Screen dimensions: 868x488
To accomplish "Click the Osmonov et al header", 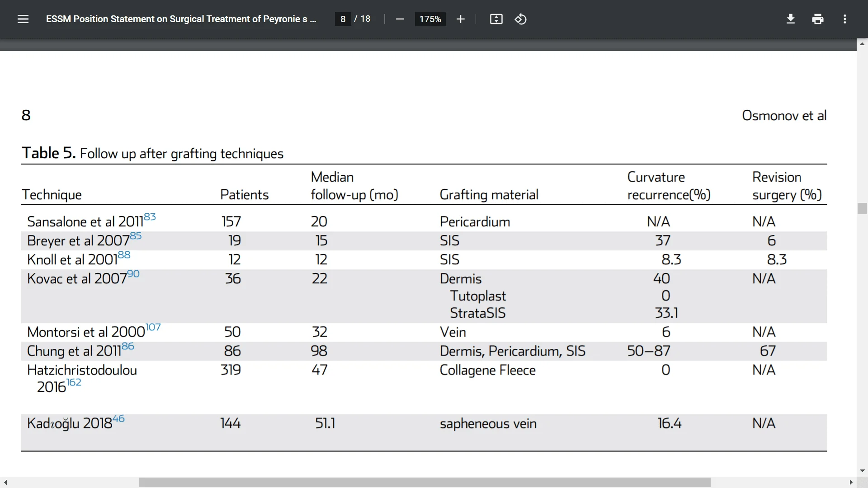I will [784, 116].
